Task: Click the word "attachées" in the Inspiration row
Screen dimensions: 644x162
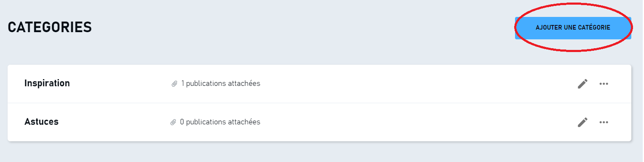Action: point(244,83)
